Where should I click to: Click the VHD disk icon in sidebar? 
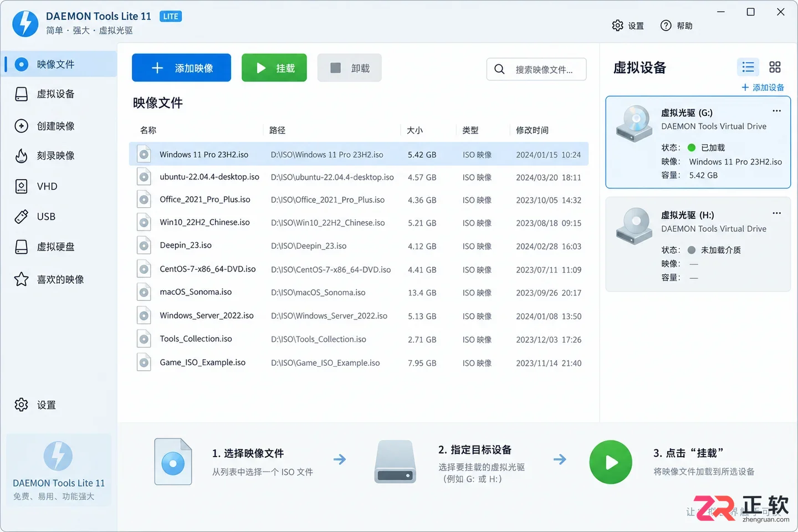22,186
